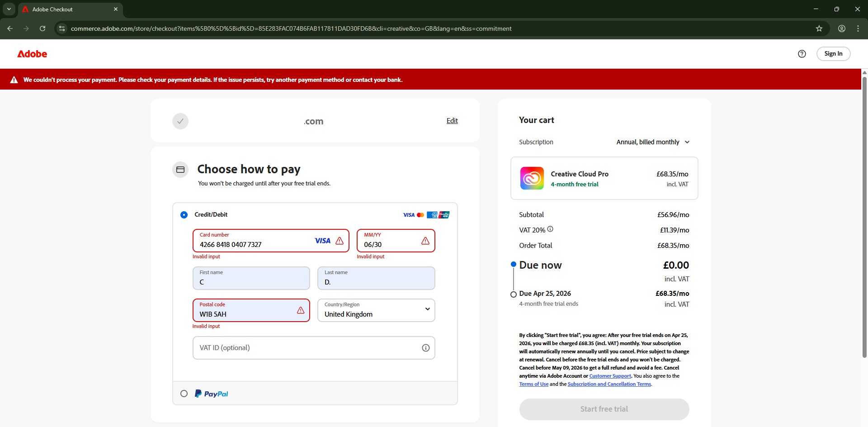
Task: Expand the Annual, billed monthly subscription dropdown
Action: (x=653, y=142)
